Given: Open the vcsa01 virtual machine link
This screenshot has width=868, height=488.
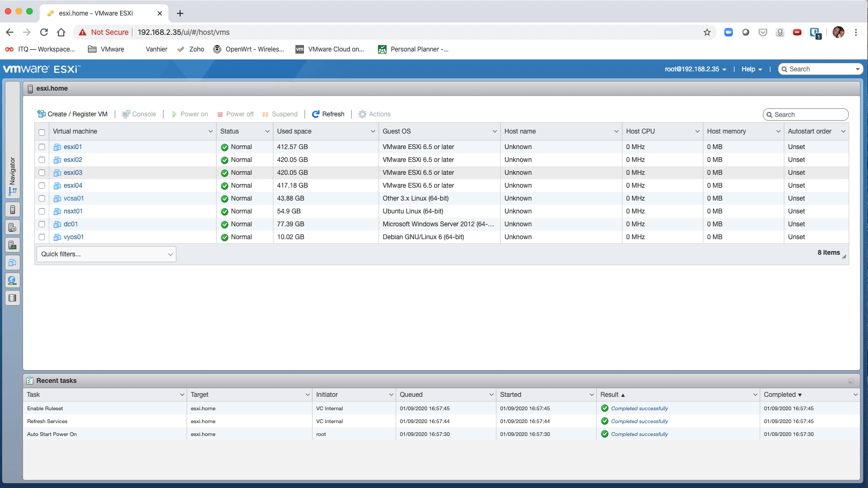Looking at the screenshot, I should tap(73, 198).
